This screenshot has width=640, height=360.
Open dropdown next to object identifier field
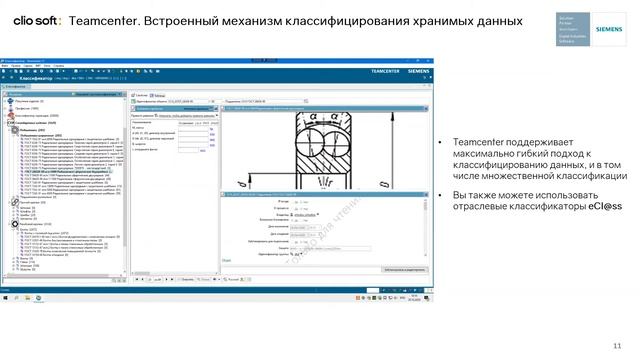213,101
